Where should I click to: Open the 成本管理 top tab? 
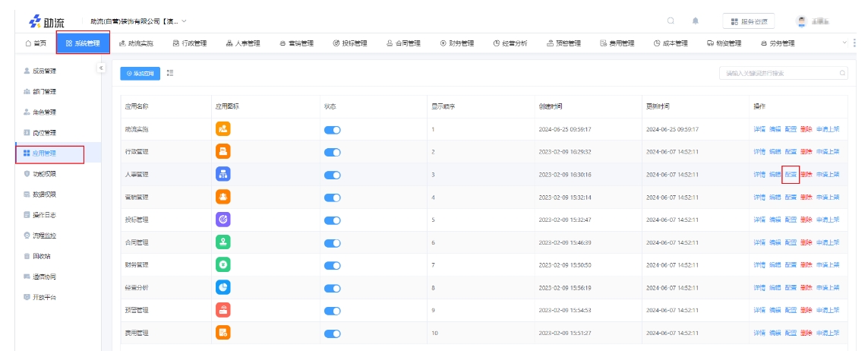click(671, 43)
